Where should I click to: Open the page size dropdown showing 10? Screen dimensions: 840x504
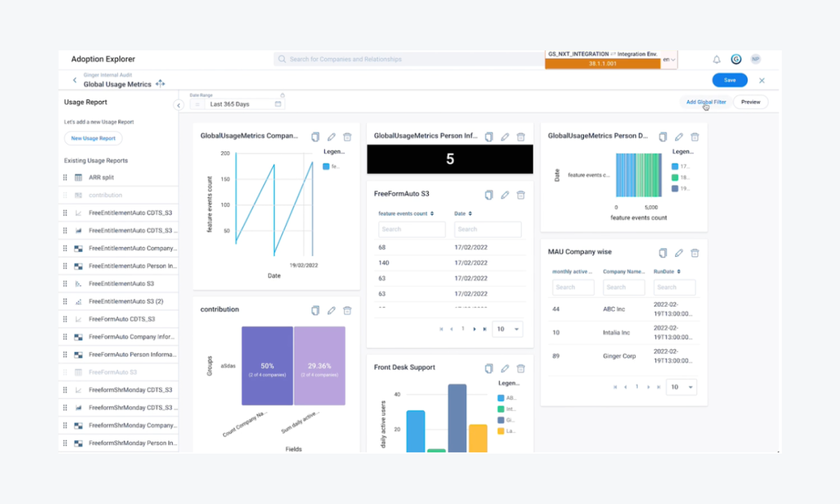[506, 328]
